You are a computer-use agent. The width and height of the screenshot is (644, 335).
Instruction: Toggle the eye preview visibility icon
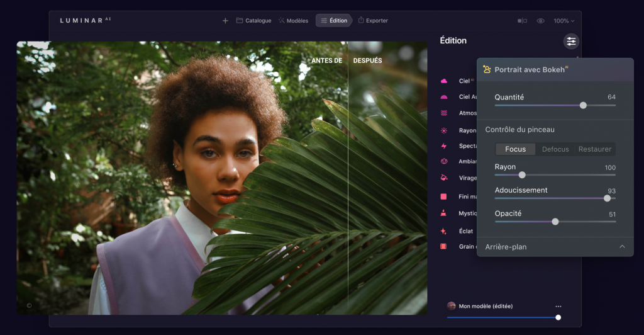click(x=540, y=21)
